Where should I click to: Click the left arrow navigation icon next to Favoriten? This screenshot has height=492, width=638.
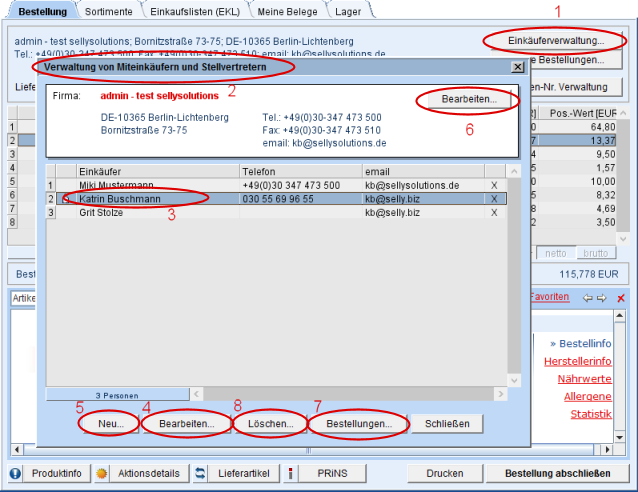coord(587,298)
